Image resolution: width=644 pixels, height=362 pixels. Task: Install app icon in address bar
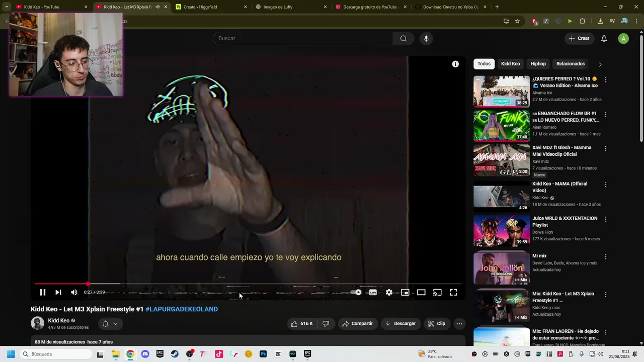point(506,21)
